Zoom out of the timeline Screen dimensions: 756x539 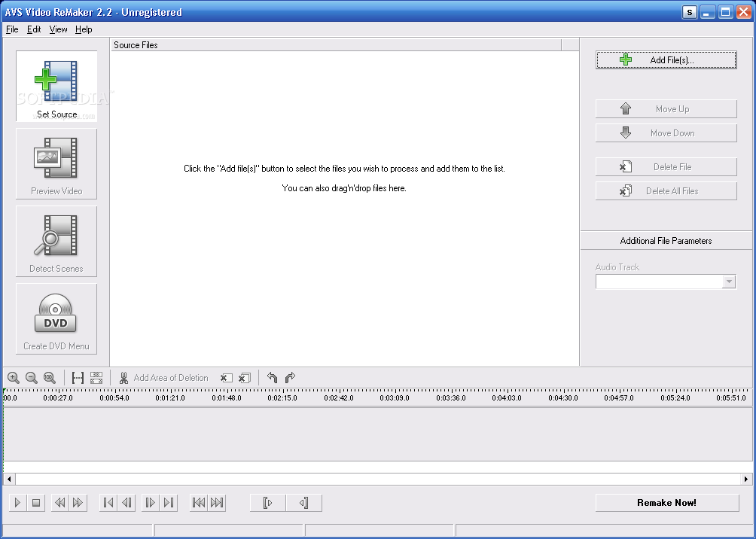click(32, 377)
